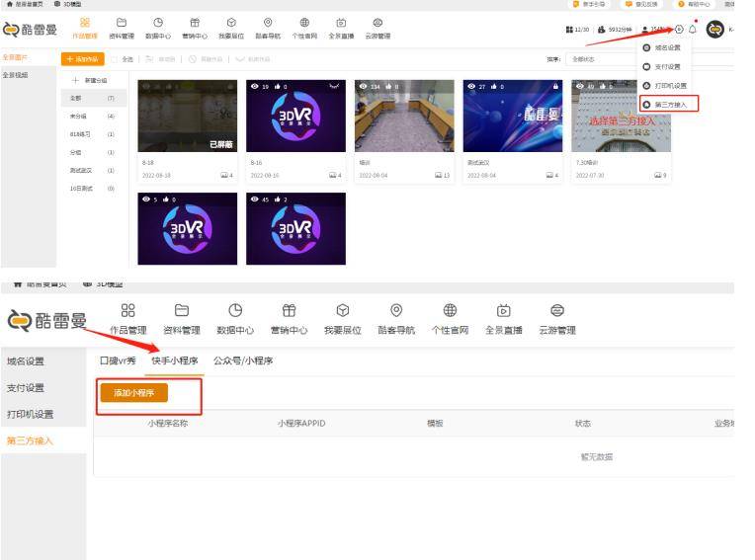Open 域名设置 in lower left sidebar
The height and width of the screenshot is (560, 755).
coord(26,361)
